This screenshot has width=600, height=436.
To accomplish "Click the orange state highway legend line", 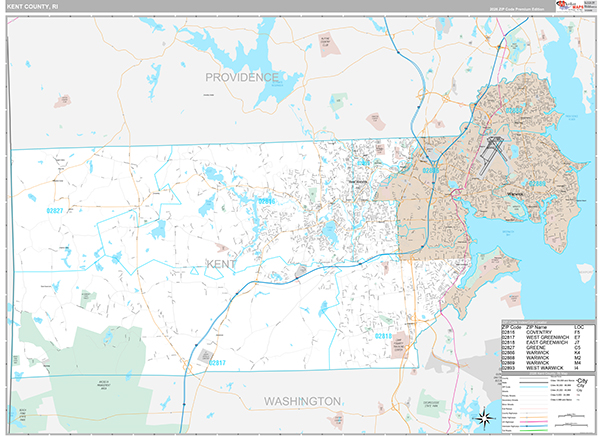I will [x=534, y=417].
